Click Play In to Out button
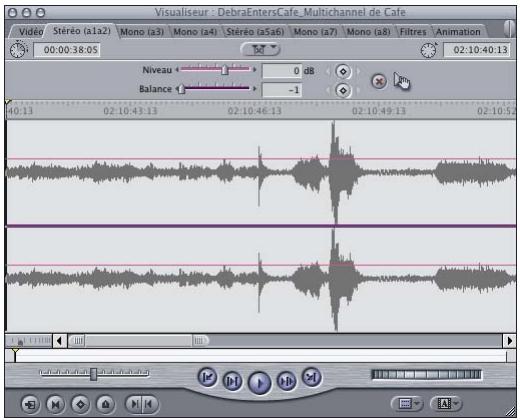Viewport: 520px width, 420px height. (x=232, y=381)
